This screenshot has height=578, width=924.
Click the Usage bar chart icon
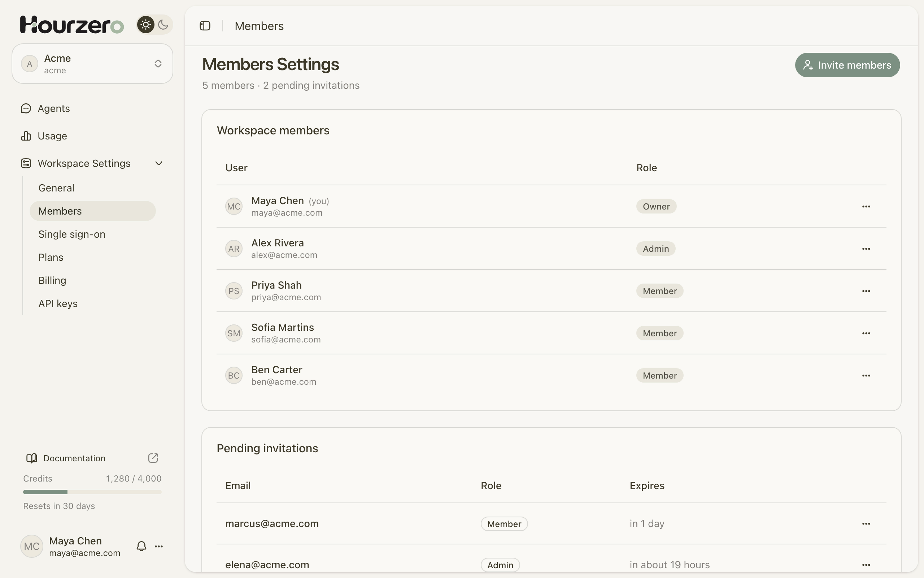pos(26,136)
